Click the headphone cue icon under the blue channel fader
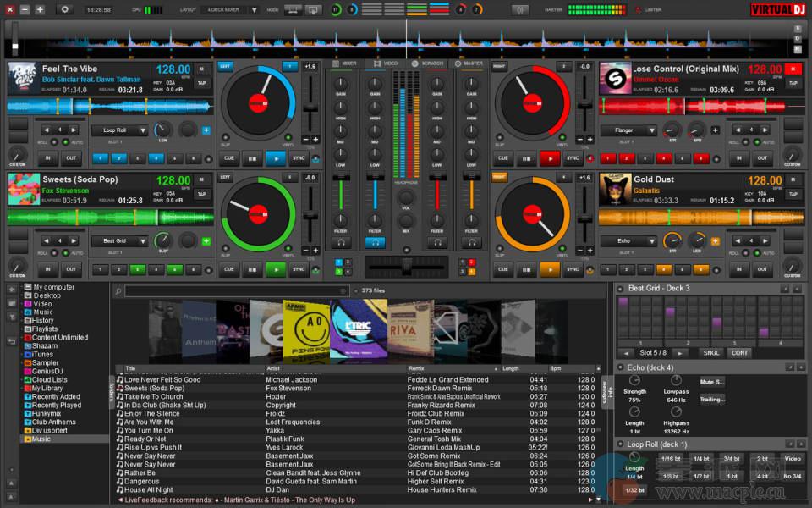Viewport: 812px width, 508px height. 375,242
